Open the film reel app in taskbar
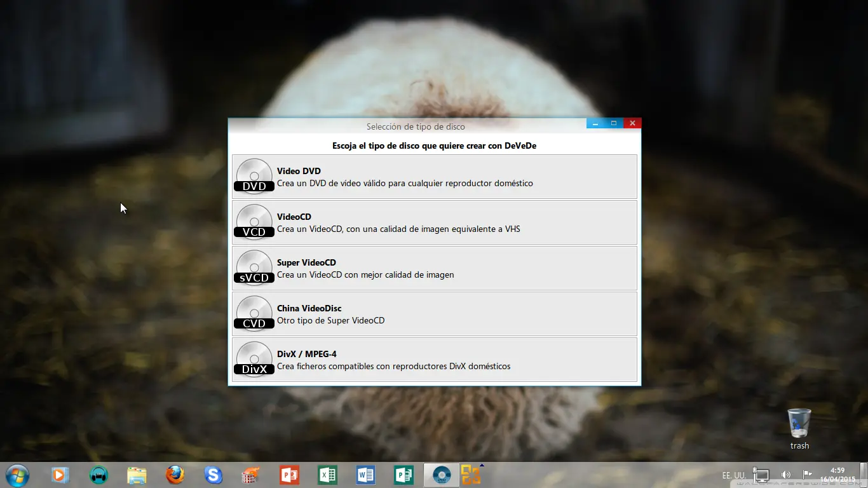 pyautogui.click(x=251, y=475)
